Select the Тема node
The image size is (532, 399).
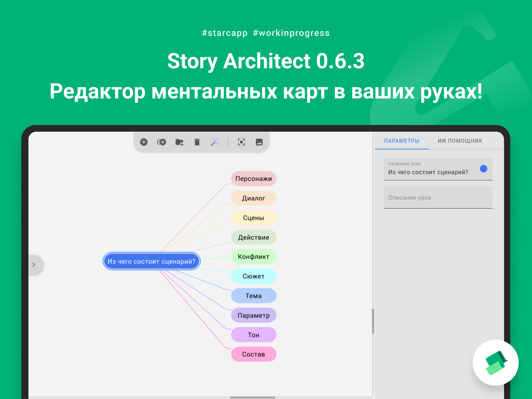point(254,295)
